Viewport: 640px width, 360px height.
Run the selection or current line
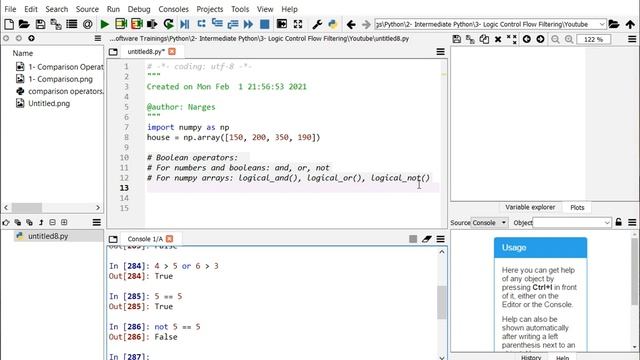[152, 24]
